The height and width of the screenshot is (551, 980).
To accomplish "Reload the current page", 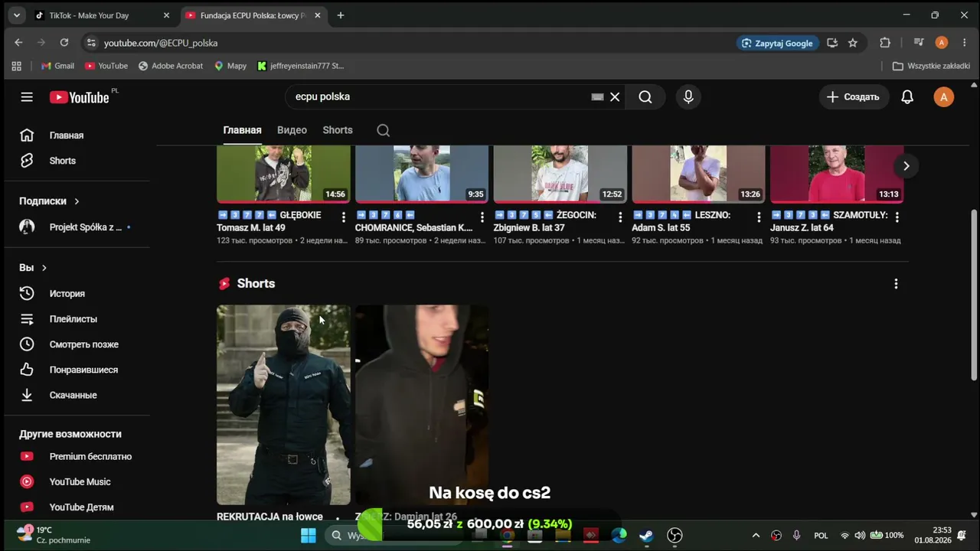I will point(64,43).
